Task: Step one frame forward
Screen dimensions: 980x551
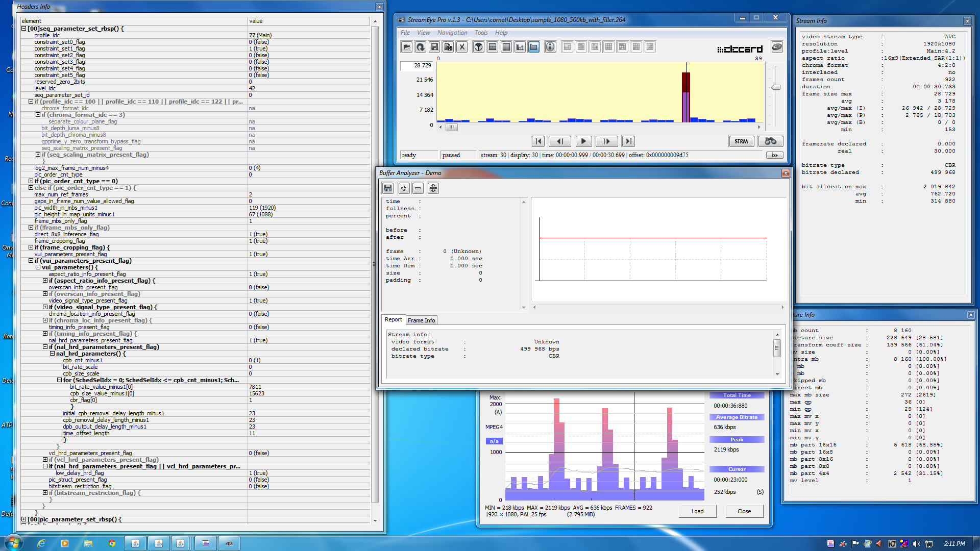Action: click(606, 141)
